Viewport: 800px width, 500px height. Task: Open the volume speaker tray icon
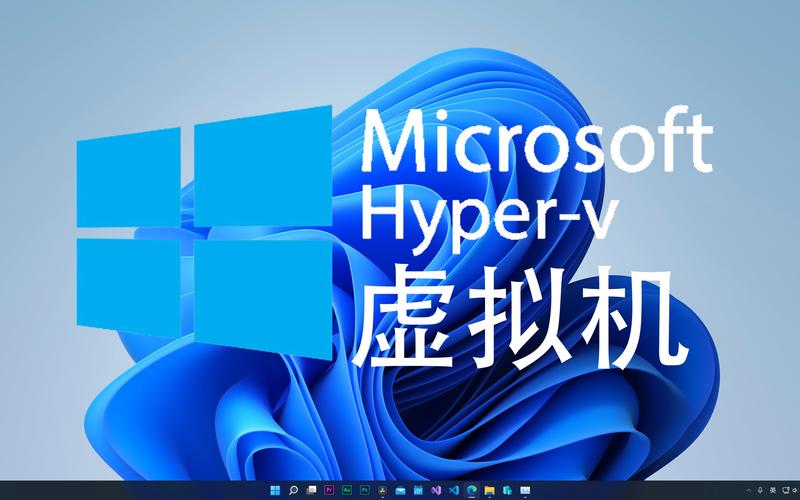point(796,490)
